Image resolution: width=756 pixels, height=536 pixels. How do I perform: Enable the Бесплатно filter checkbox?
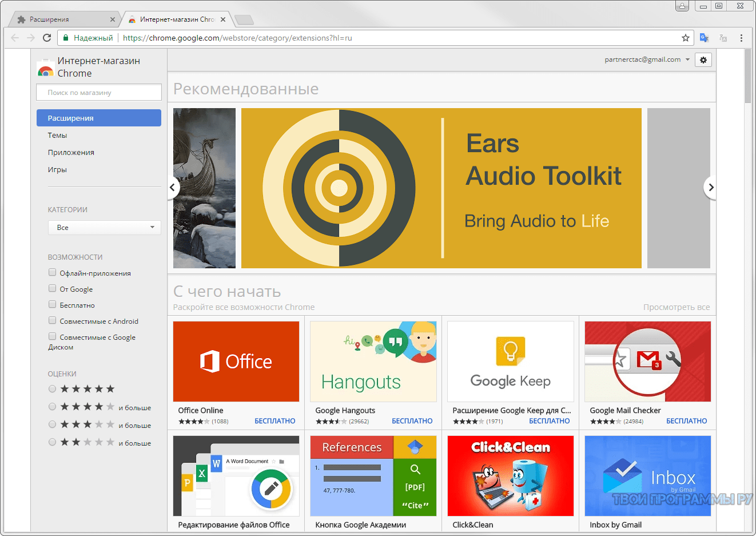pos(52,304)
